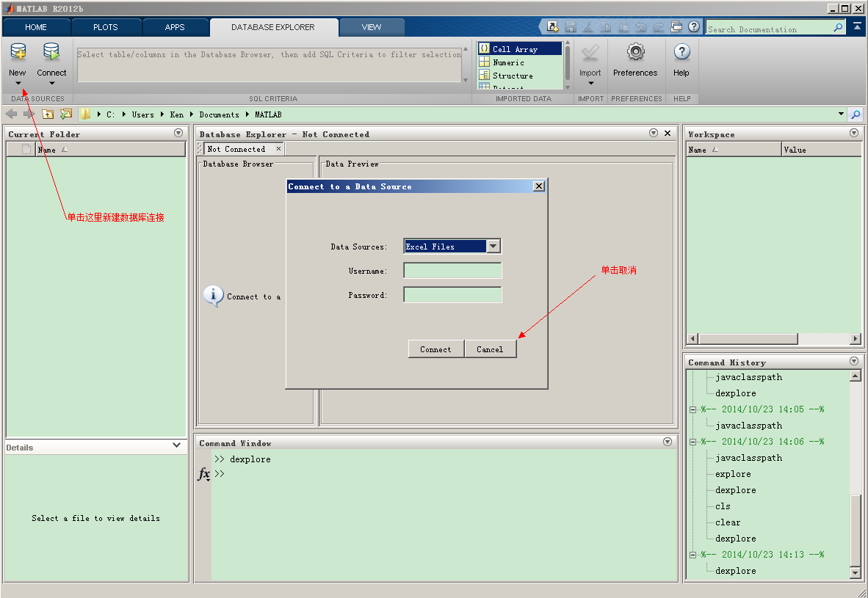
Task: Click the Cut scissors icon
Action: pyautogui.click(x=588, y=26)
